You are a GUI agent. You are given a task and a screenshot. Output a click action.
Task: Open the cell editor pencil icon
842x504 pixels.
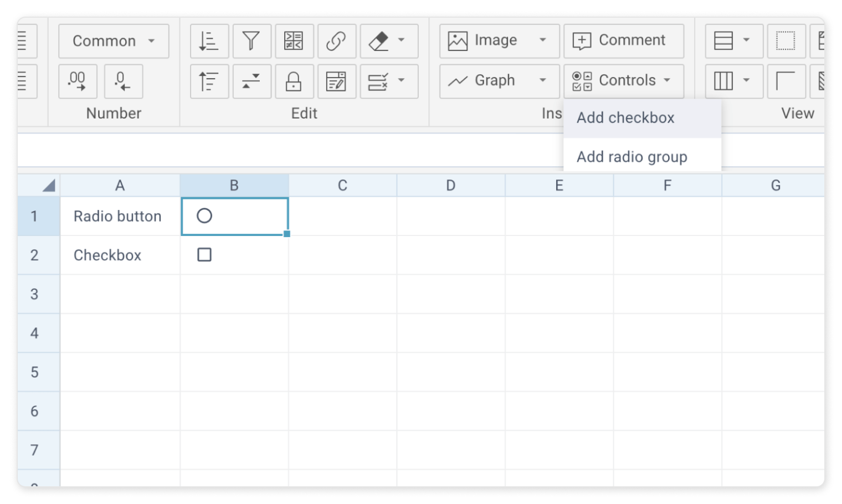(336, 81)
